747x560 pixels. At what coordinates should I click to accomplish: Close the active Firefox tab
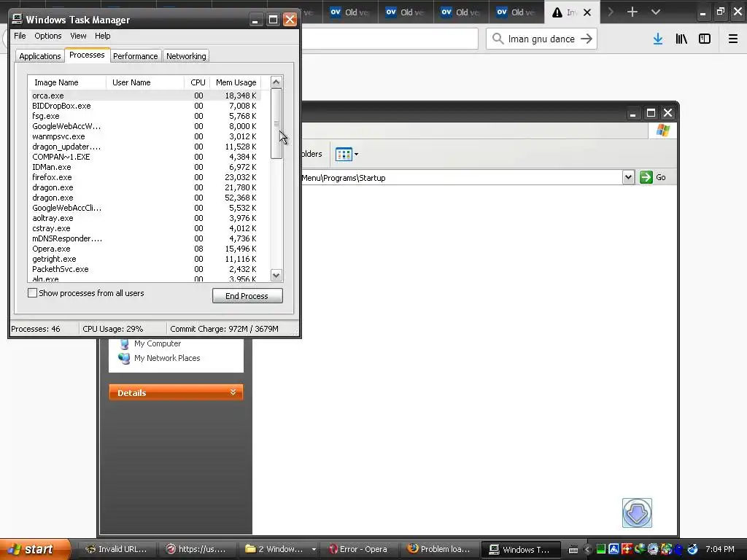tap(587, 12)
